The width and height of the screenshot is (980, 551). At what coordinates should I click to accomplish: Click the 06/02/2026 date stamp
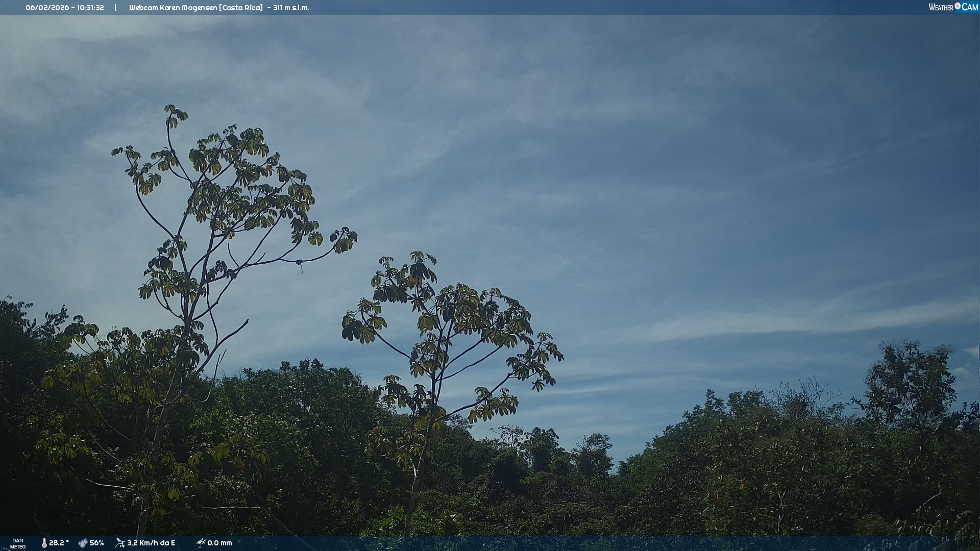47,8
